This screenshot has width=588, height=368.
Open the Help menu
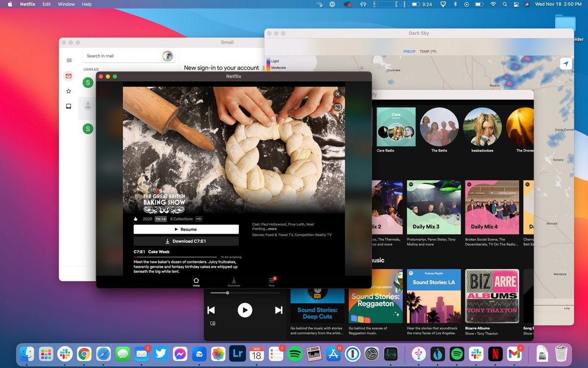click(87, 4)
